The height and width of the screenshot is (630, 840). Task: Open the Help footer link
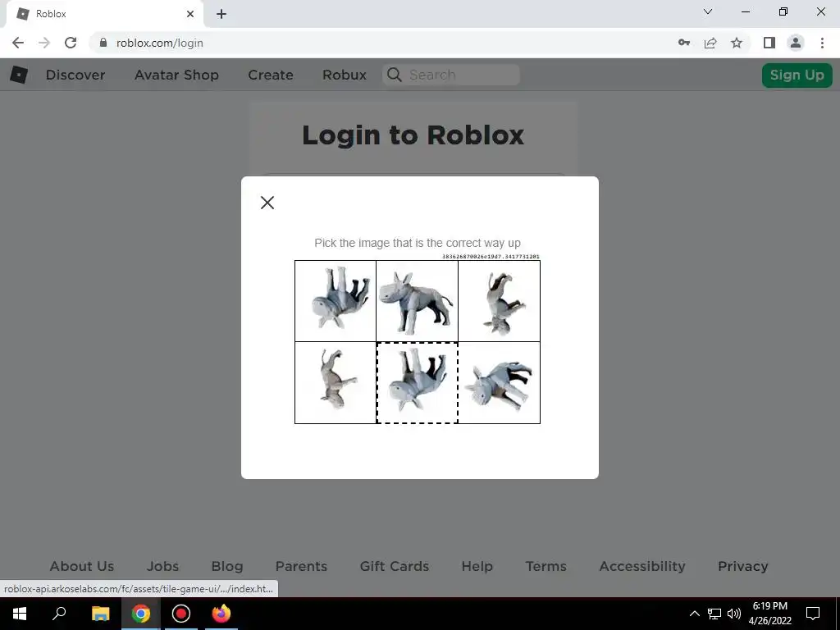(x=477, y=566)
